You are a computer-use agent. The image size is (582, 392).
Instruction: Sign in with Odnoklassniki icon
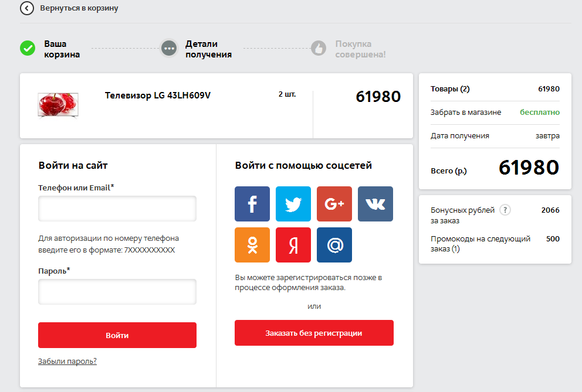252,245
